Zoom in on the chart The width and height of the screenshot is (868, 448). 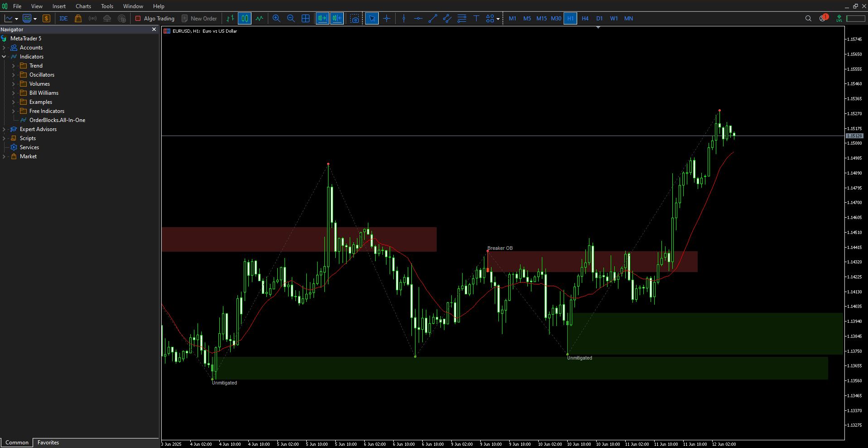(x=276, y=18)
